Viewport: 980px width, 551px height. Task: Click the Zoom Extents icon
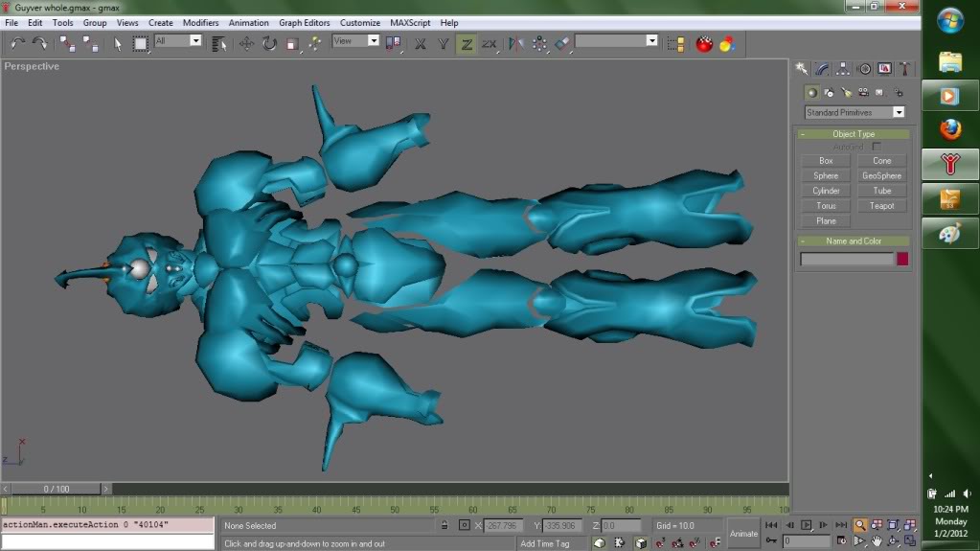tap(893, 525)
